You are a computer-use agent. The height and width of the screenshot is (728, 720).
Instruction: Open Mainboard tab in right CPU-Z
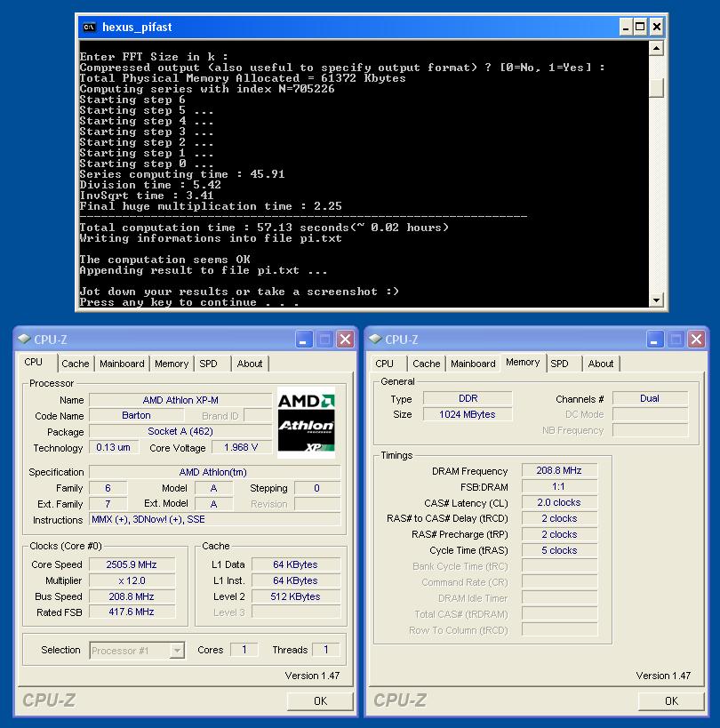pyautogui.click(x=473, y=364)
